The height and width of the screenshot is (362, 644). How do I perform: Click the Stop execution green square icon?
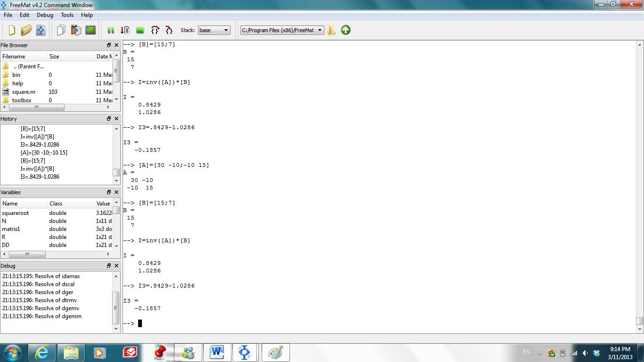click(140, 30)
